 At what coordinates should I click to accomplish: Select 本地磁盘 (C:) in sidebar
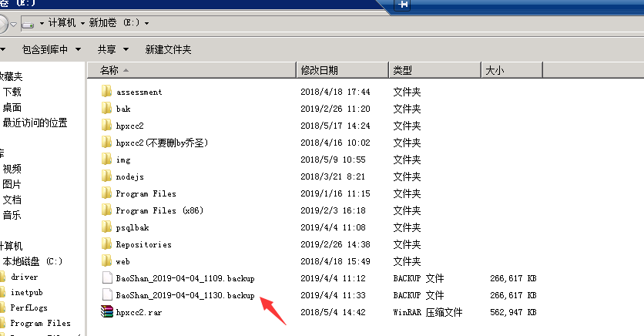(32, 261)
